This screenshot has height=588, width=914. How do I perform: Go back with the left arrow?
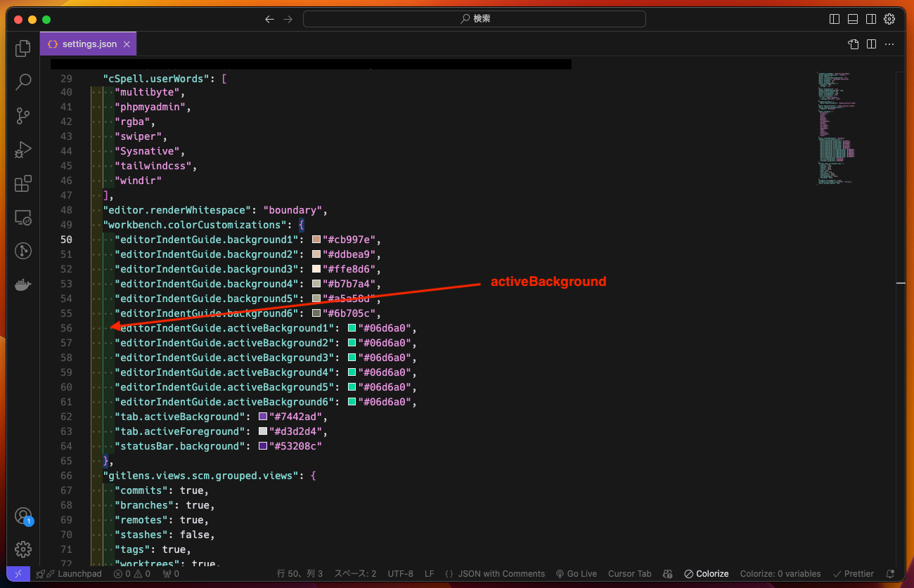point(269,19)
